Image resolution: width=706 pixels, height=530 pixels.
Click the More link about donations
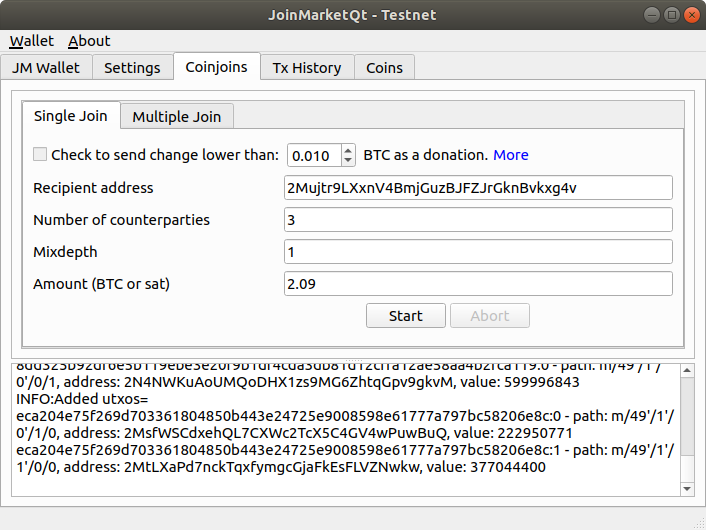point(510,155)
